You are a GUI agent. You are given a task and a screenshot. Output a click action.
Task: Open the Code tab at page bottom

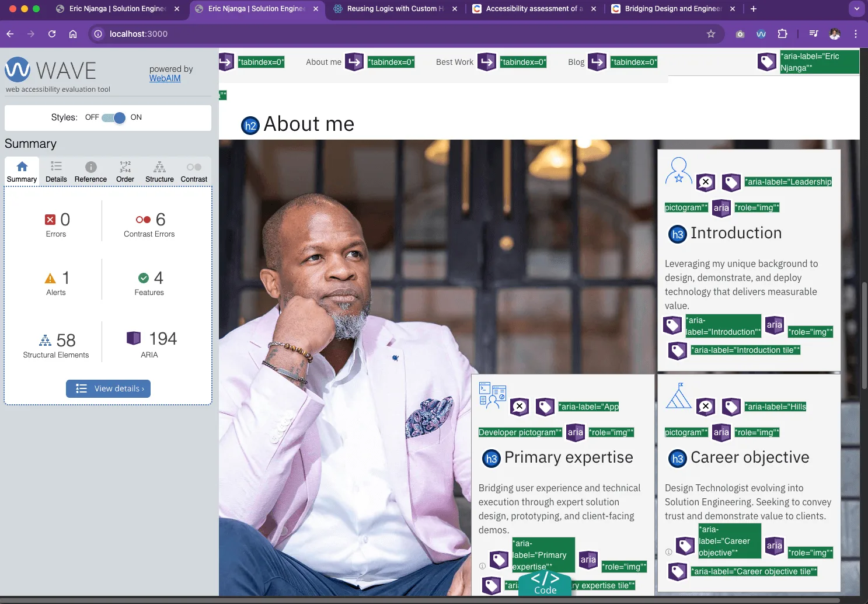pos(545,584)
